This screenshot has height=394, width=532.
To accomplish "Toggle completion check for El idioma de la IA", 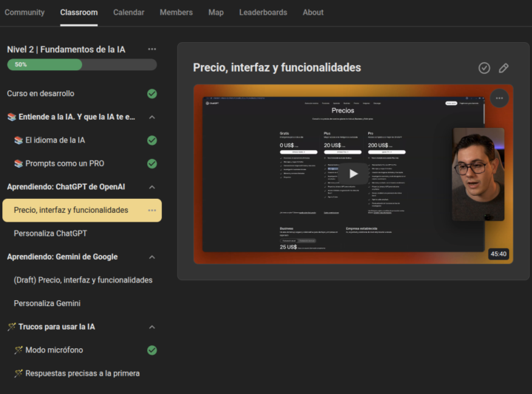I will [x=152, y=140].
